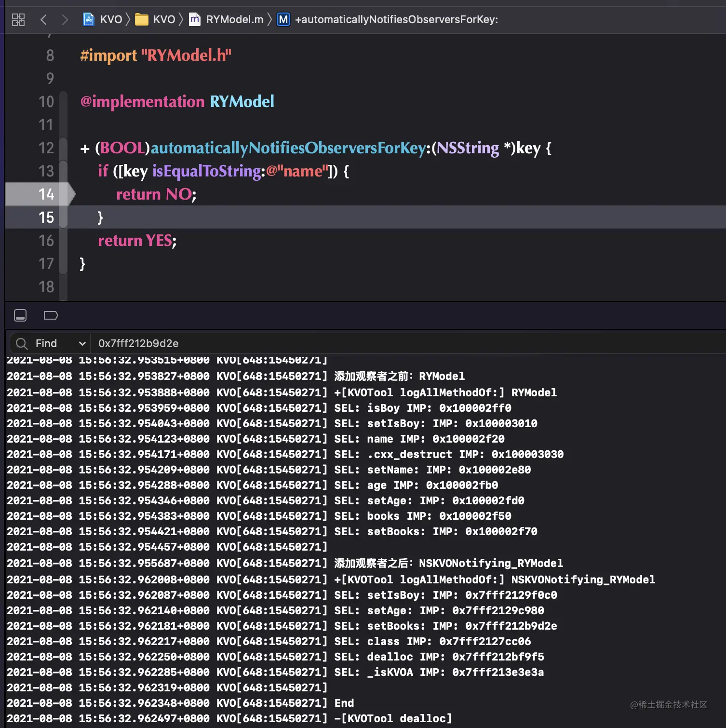Click line number 15 in the gutter
726x728 pixels.
[46, 217]
